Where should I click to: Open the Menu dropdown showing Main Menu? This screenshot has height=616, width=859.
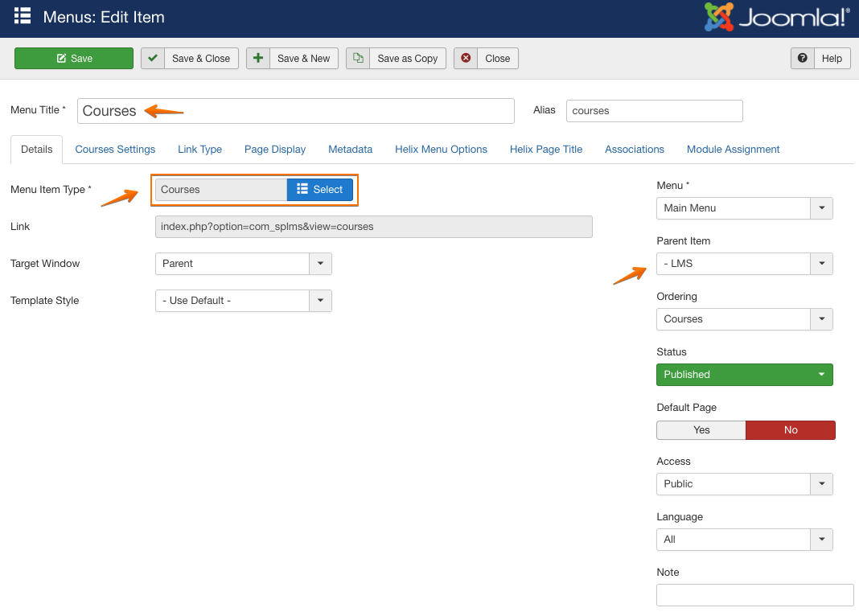745,208
